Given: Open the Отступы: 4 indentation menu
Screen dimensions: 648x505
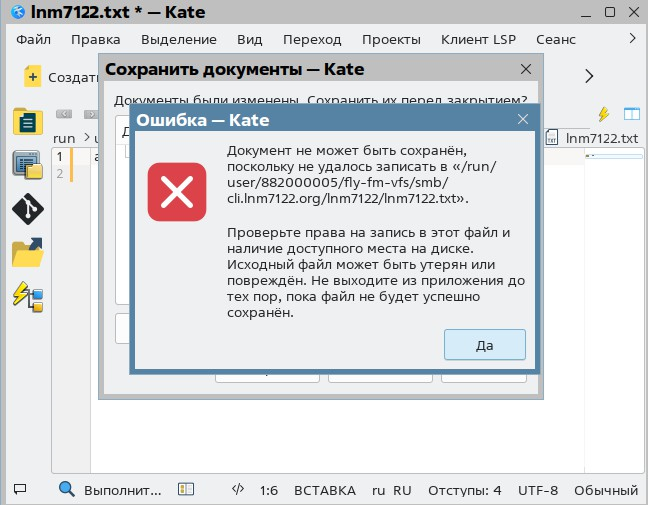Looking at the screenshot, I should pyautogui.click(x=465, y=491).
